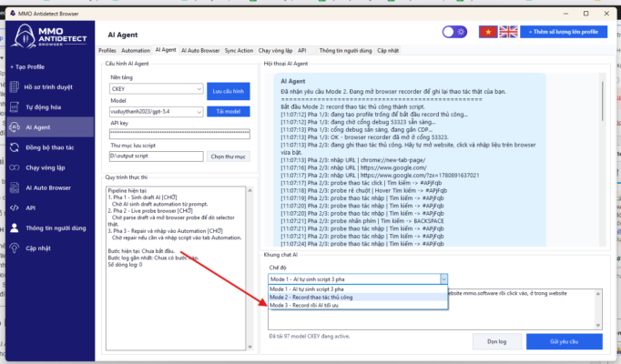The width and height of the screenshot is (621, 364).
Task: Click Quy trình thực thi scrollbar down arrow
Action: click(x=249, y=347)
